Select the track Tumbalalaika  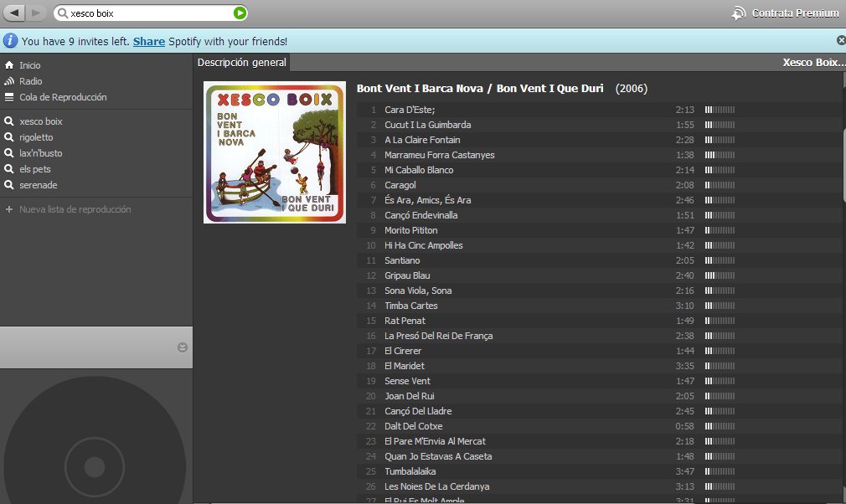(x=410, y=471)
